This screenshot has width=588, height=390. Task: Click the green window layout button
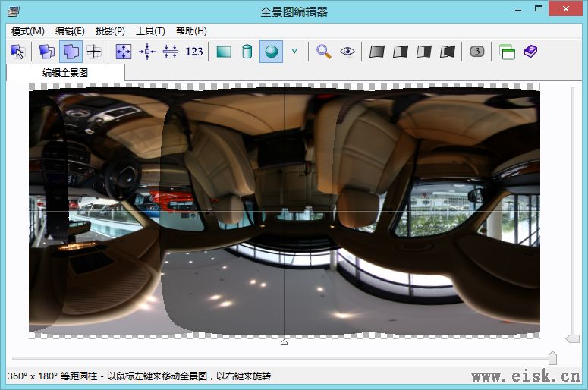(507, 52)
